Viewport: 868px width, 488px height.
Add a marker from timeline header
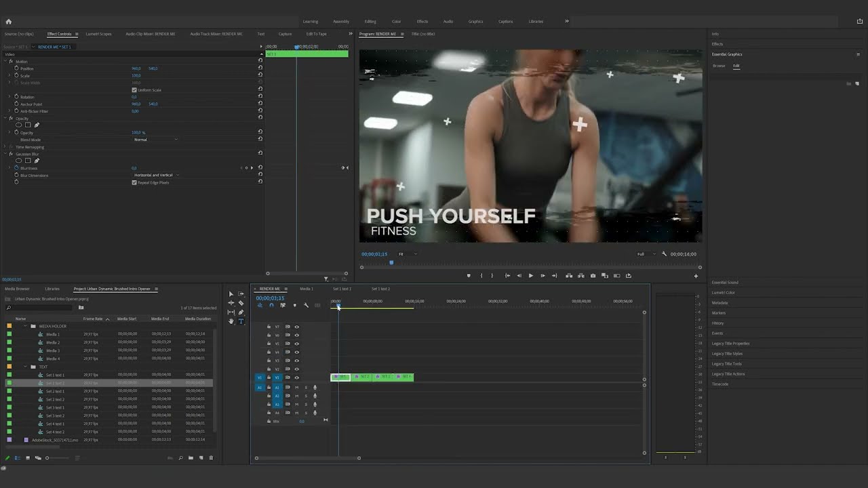pyautogui.click(x=294, y=306)
